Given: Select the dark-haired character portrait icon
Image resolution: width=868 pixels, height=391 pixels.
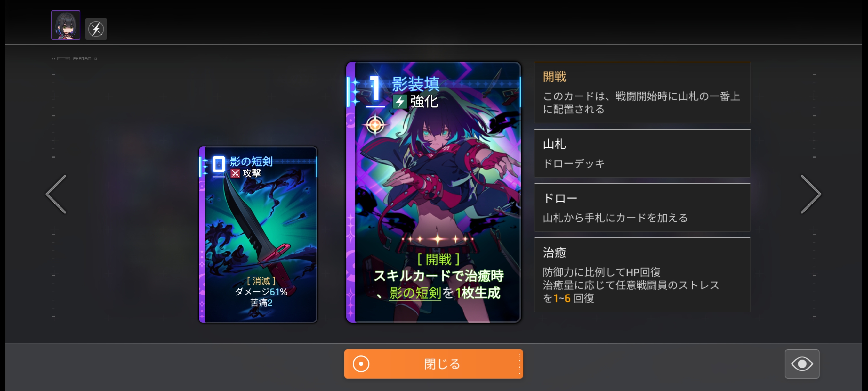Looking at the screenshot, I should point(66,25).
